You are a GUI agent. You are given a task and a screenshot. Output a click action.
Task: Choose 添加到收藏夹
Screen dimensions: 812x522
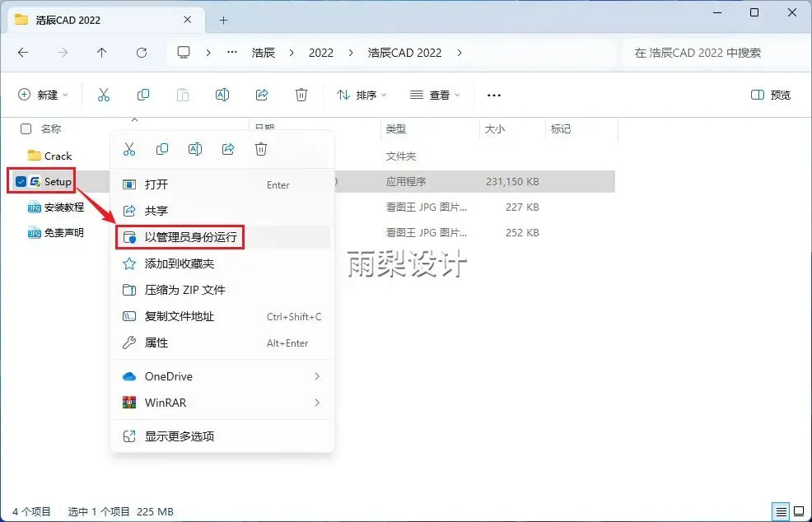[x=222, y=263]
